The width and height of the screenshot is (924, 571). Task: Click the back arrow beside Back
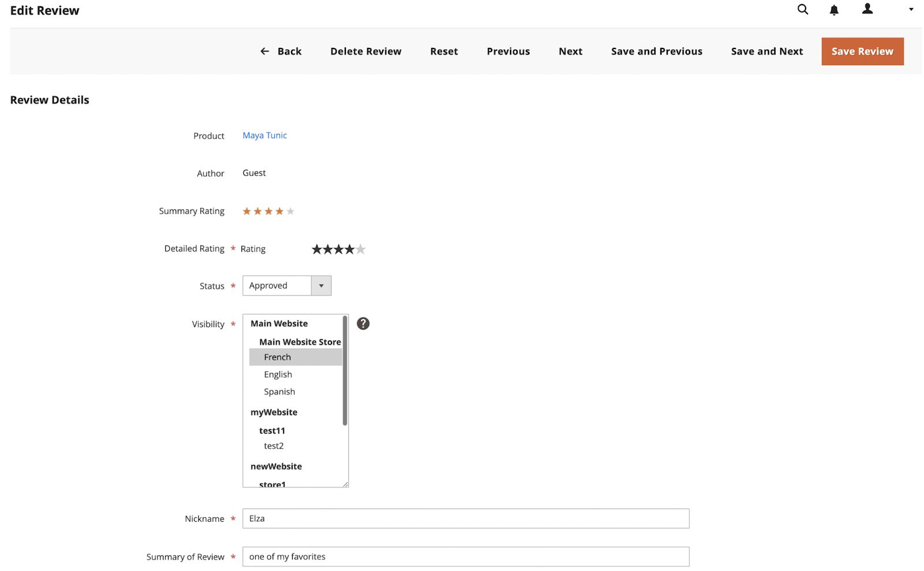pyautogui.click(x=264, y=51)
